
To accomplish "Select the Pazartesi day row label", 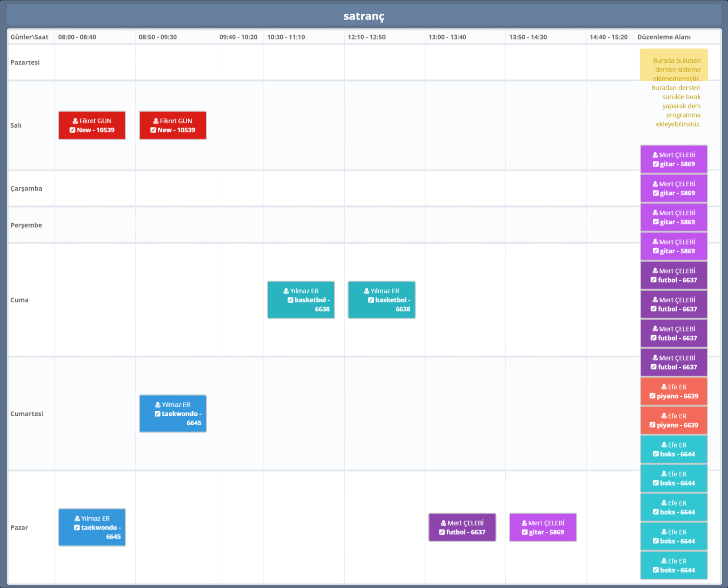I will [25, 63].
